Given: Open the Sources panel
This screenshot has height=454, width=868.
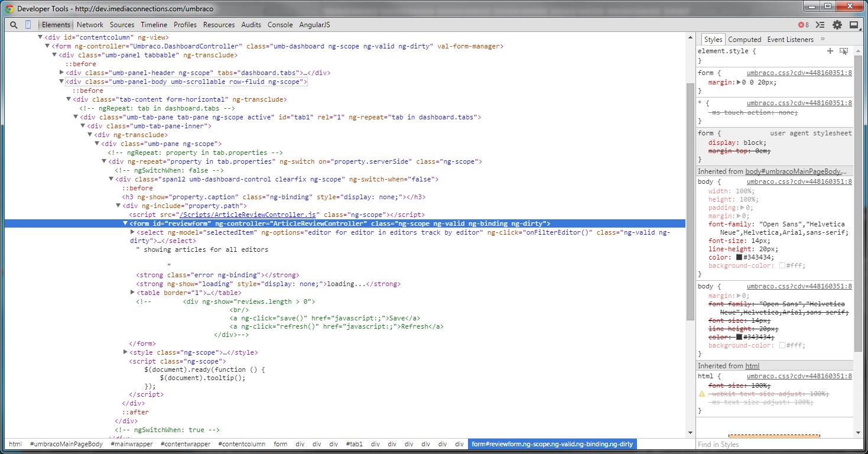Looking at the screenshot, I should point(122,25).
